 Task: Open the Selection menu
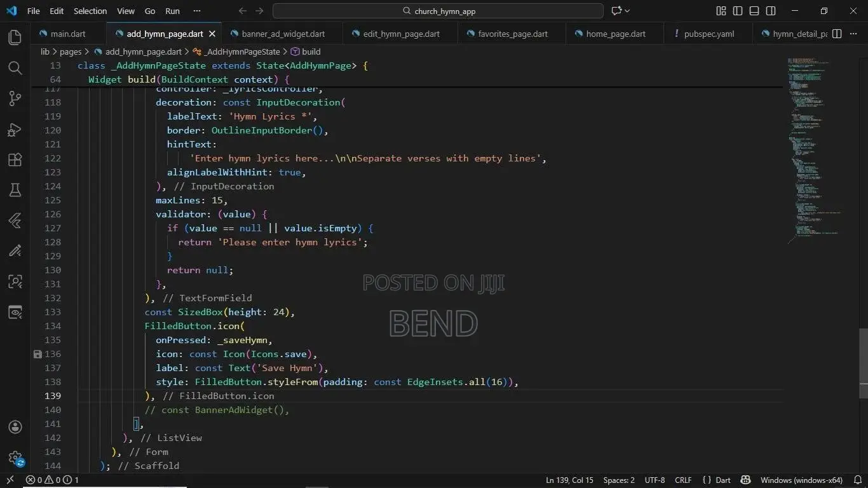coord(90,11)
